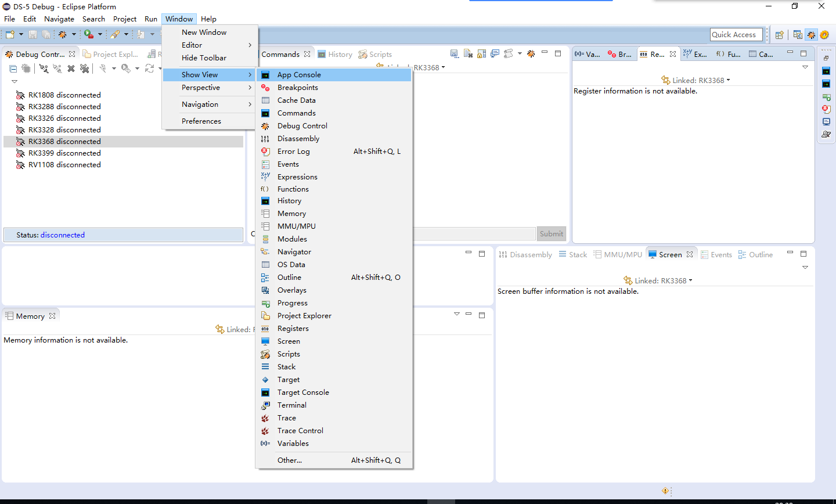This screenshot has width=836, height=504.
Task: Click connect to target icon in Debug Control
Action: pos(44,69)
